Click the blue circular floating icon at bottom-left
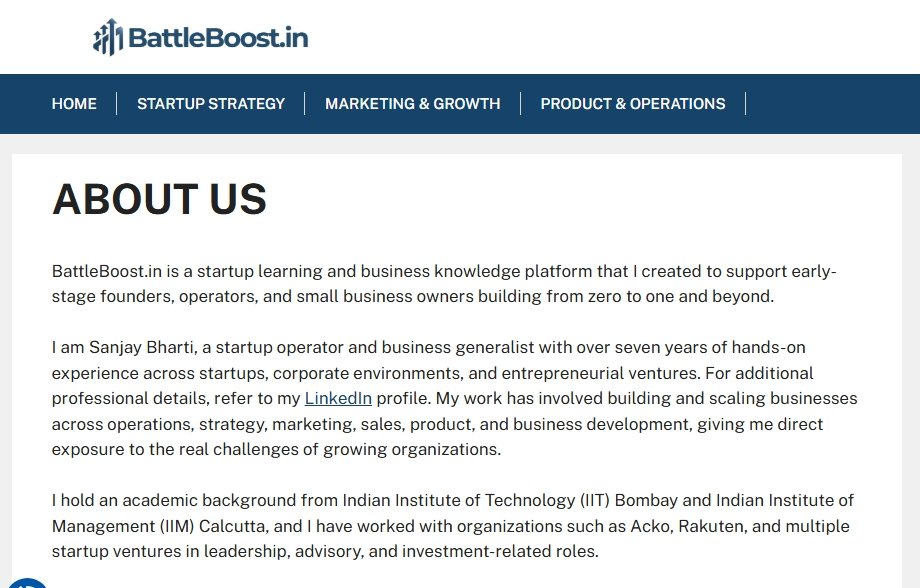Screen dimensions: 920x588 coord(27,582)
